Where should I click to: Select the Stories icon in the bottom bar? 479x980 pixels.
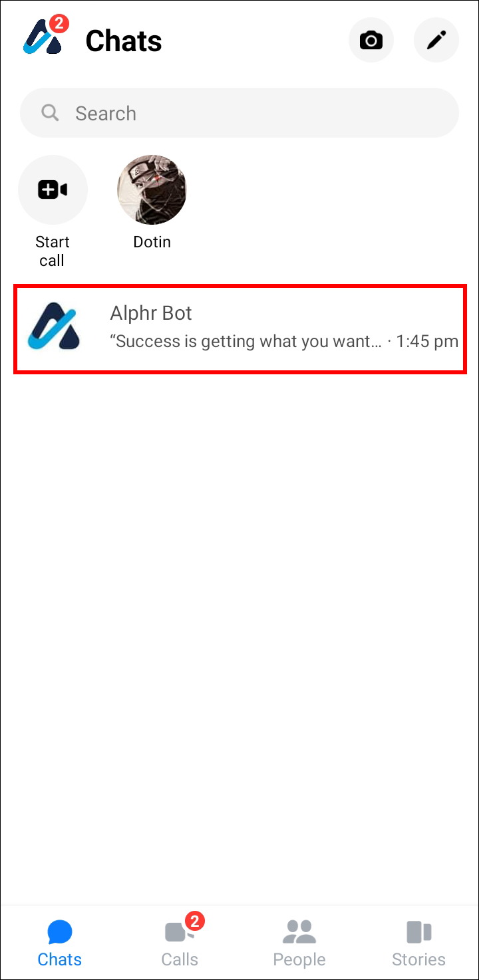418,932
